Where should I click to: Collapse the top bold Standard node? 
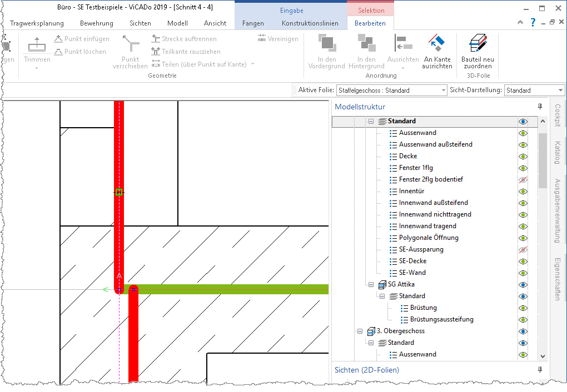[x=371, y=122]
